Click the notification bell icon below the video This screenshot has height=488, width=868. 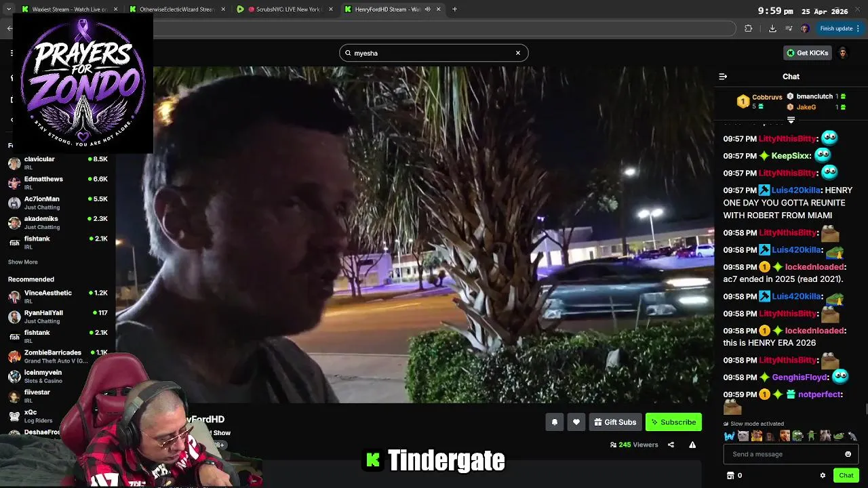click(555, 422)
